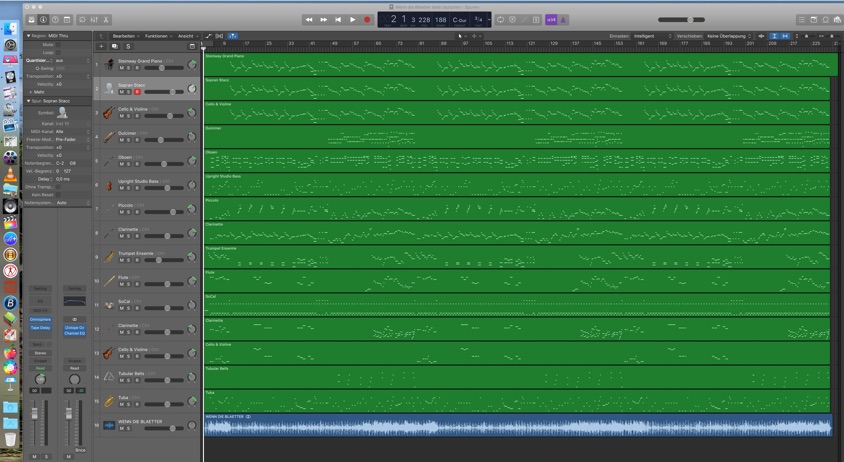844x462 pixels.
Task: Click the WENN DIE BLAETTER audio track icon
Action: pyautogui.click(x=109, y=425)
